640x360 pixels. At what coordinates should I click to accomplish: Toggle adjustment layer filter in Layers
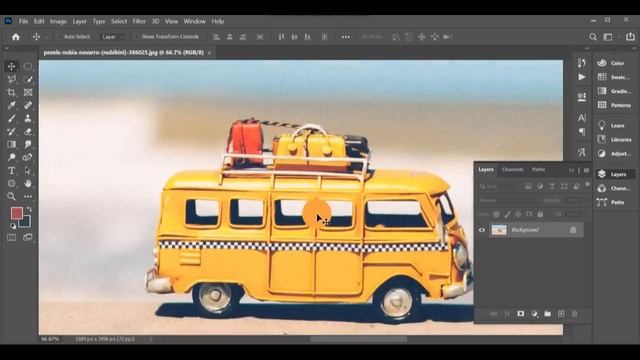(540, 187)
